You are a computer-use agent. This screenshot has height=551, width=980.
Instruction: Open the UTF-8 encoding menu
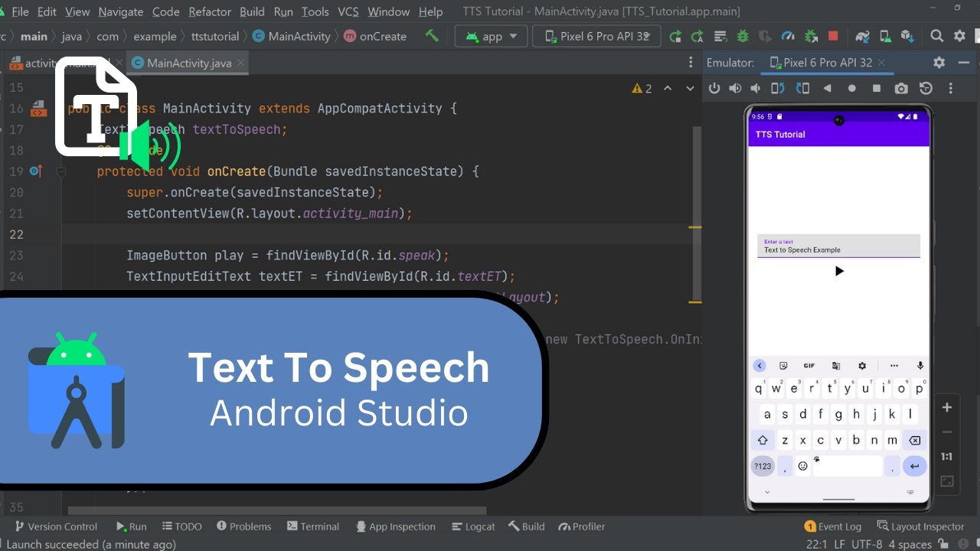pyautogui.click(x=867, y=544)
